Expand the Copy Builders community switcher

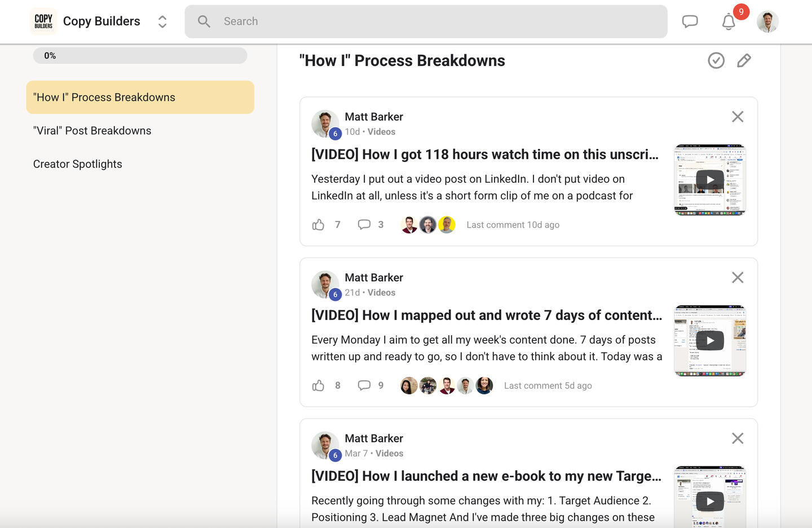162,21
